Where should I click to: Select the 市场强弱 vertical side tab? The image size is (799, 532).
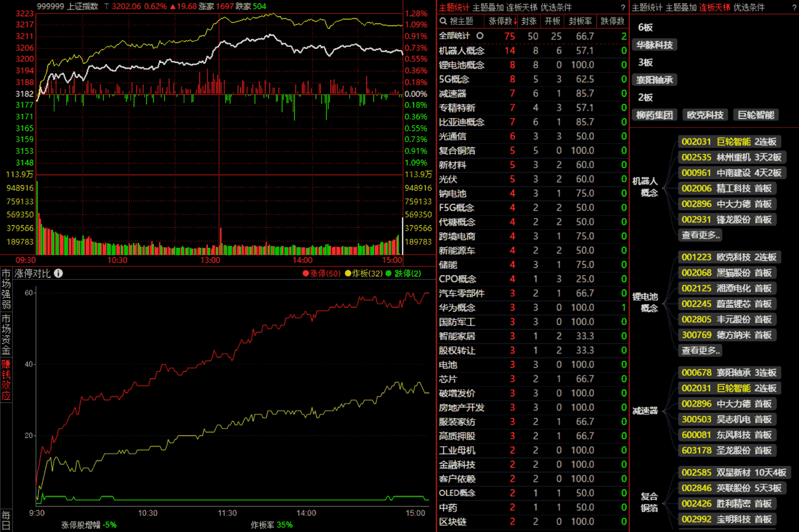[x=6, y=289]
